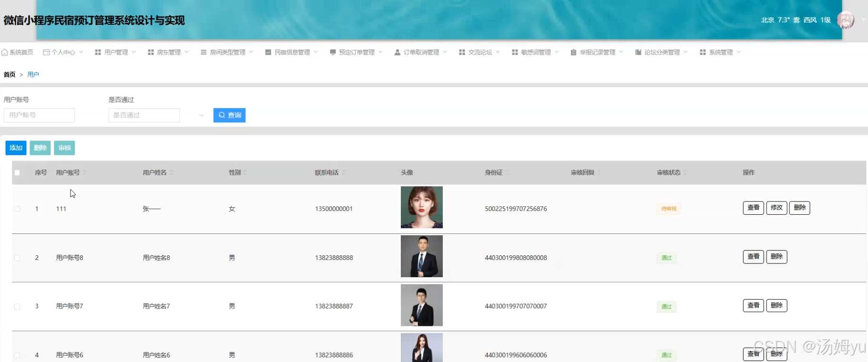Focus the 用户账号 search input

(x=39, y=115)
